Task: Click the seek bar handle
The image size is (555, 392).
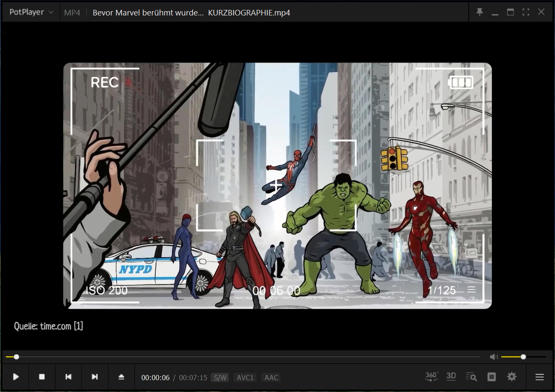Action: tap(16, 357)
